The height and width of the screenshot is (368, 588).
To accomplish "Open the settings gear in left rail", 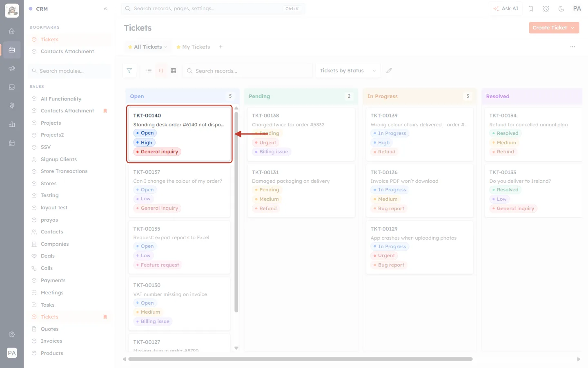I will click(12, 334).
